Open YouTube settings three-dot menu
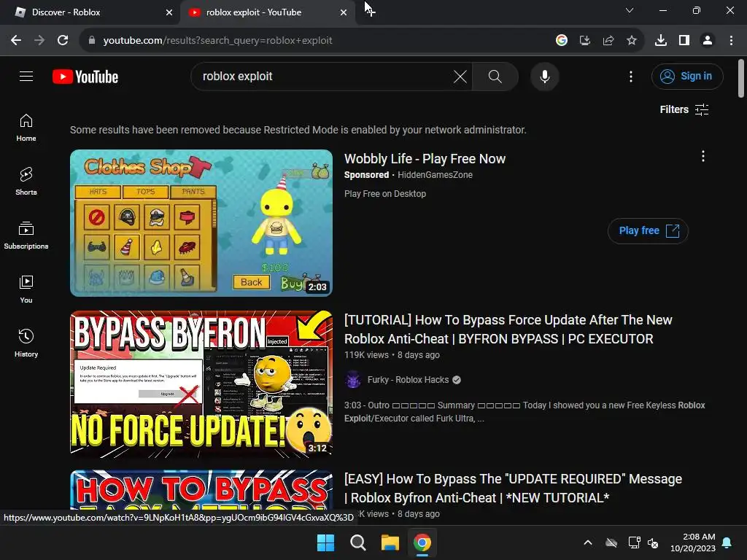Screen dimensions: 747x560 pyautogui.click(x=631, y=76)
